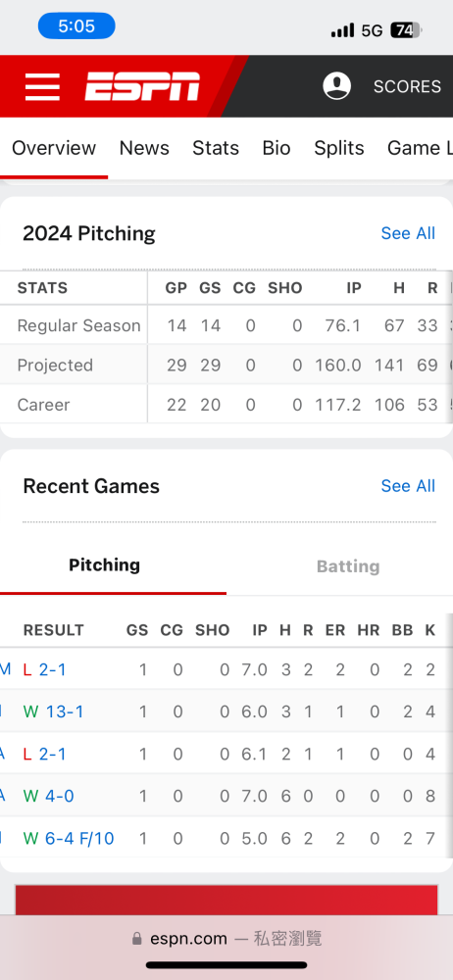
Task: Tap the cellular signal bars icon
Action: [342, 30]
